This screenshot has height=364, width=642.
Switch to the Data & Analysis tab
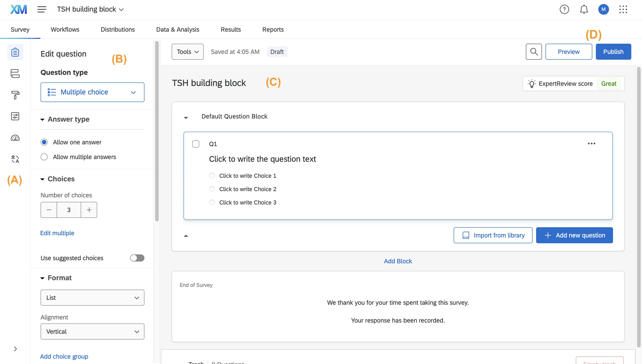tap(178, 29)
